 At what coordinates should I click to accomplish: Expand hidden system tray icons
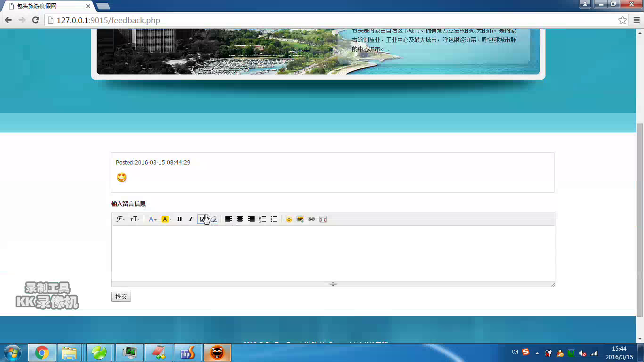[537, 353]
